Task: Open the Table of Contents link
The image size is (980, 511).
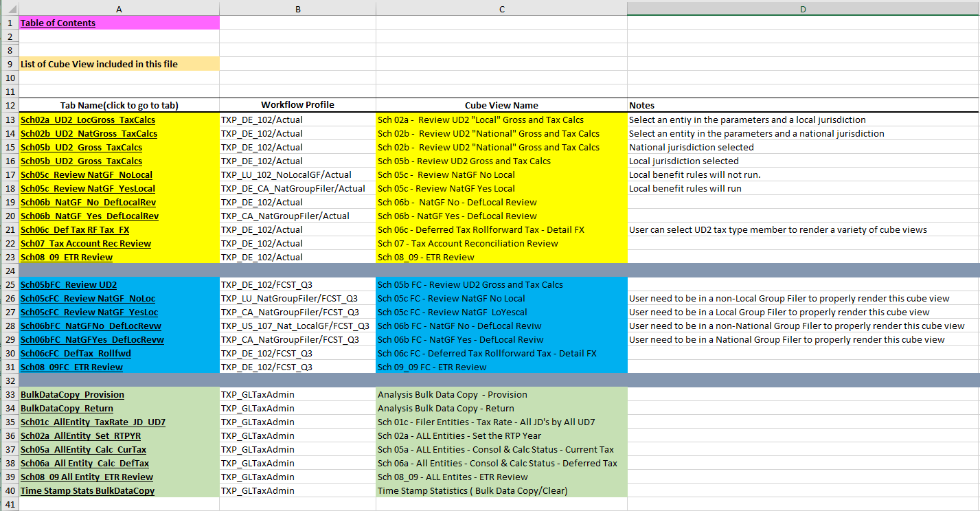Action: [x=58, y=23]
